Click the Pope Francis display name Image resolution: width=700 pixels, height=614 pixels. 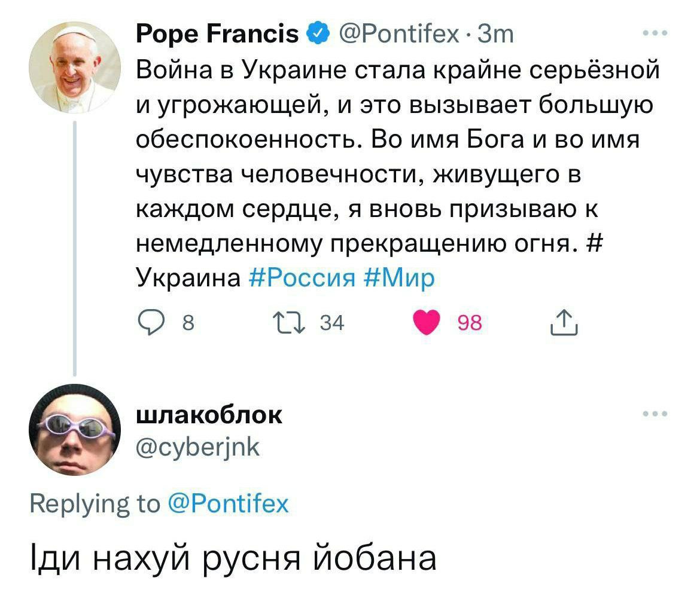[217, 34]
